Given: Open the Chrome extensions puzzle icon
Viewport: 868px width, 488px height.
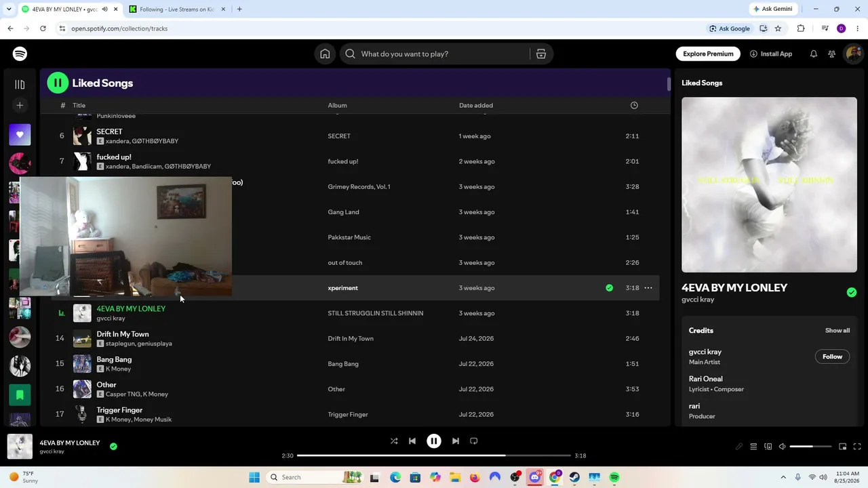Looking at the screenshot, I should coord(801,28).
